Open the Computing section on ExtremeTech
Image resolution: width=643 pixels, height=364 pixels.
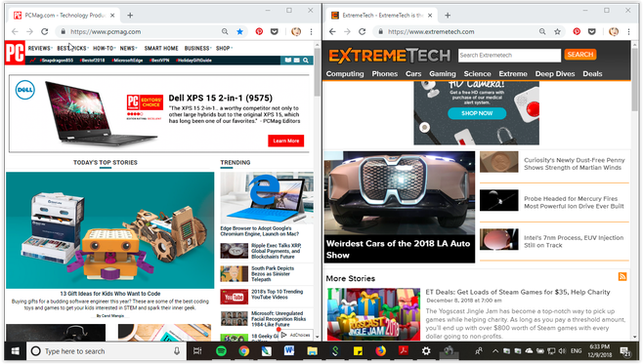click(345, 74)
